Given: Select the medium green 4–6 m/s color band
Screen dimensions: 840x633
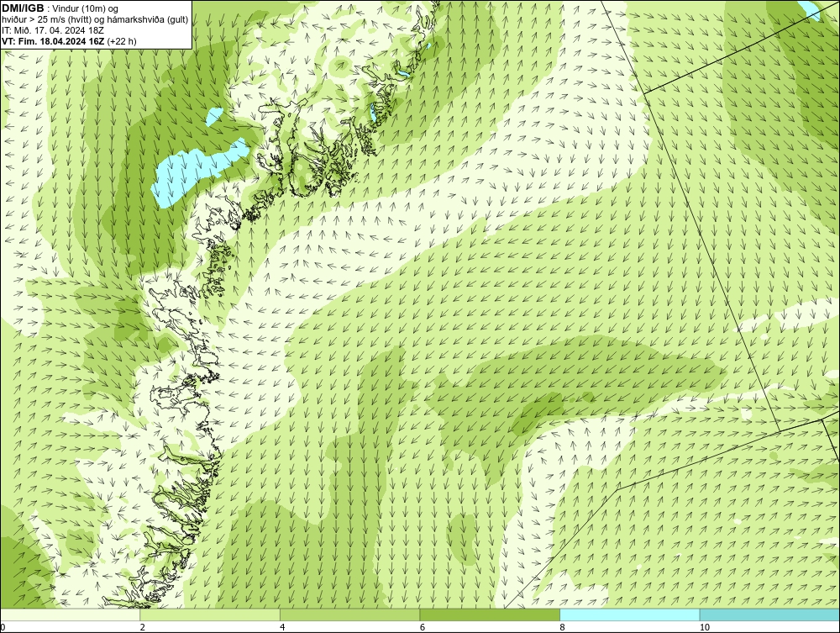Looking at the screenshot, I should click(x=349, y=615).
